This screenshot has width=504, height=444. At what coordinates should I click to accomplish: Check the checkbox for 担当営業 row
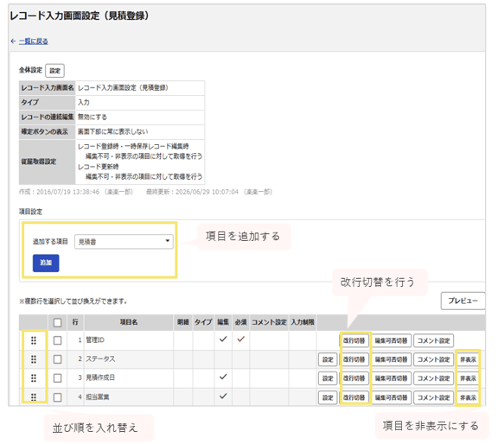pyautogui.click(x=58, y=397)
